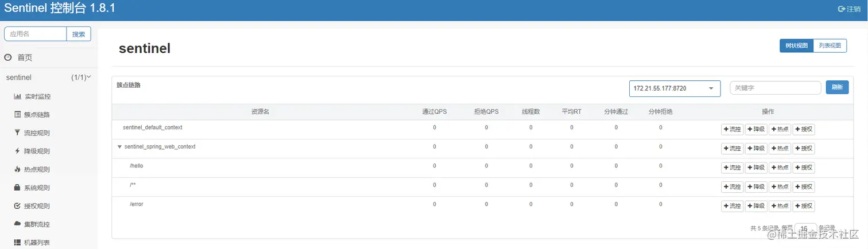Add 授权 rule for /error

[x=804, y=206]
